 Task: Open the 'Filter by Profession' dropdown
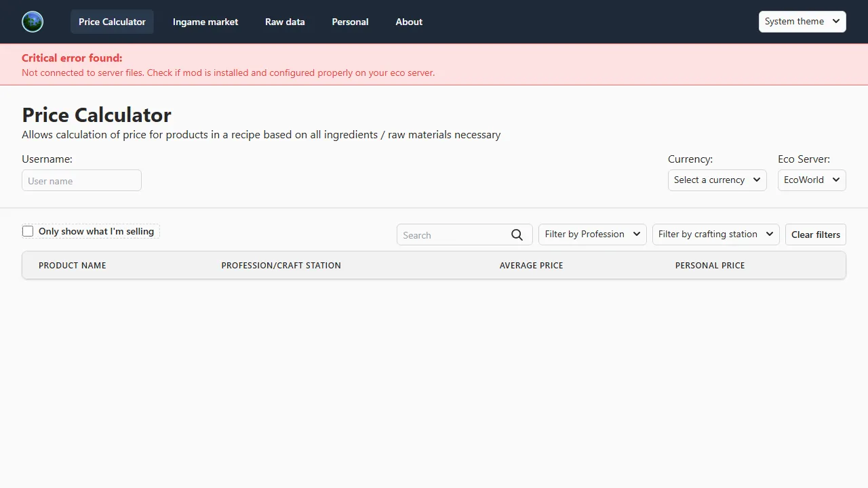point(591,234)
